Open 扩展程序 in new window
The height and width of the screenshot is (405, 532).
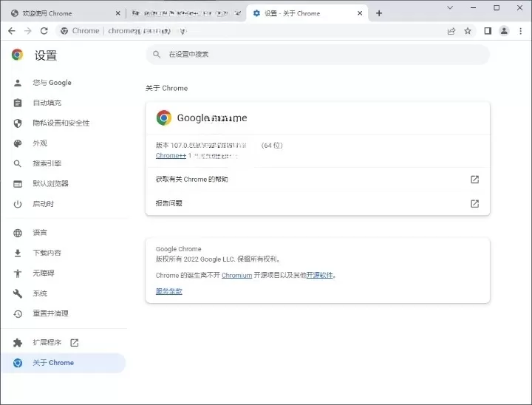pos(64,342)
